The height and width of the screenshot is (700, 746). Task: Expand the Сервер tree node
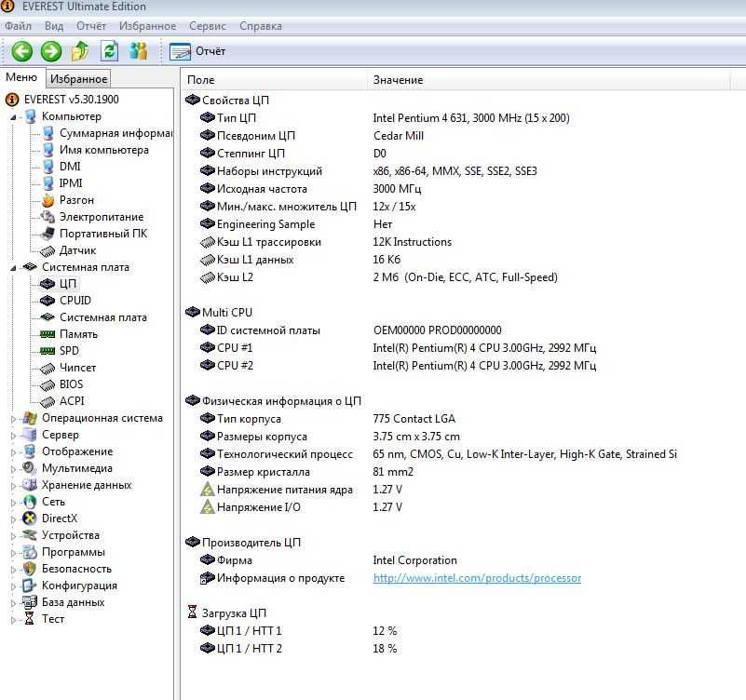pyautogui.click(x=13, y=436)
